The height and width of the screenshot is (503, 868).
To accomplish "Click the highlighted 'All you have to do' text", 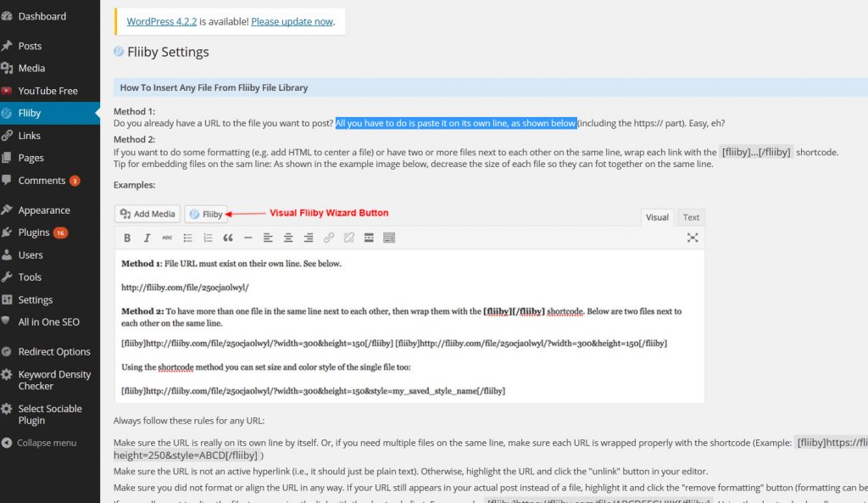I will 456,123.
